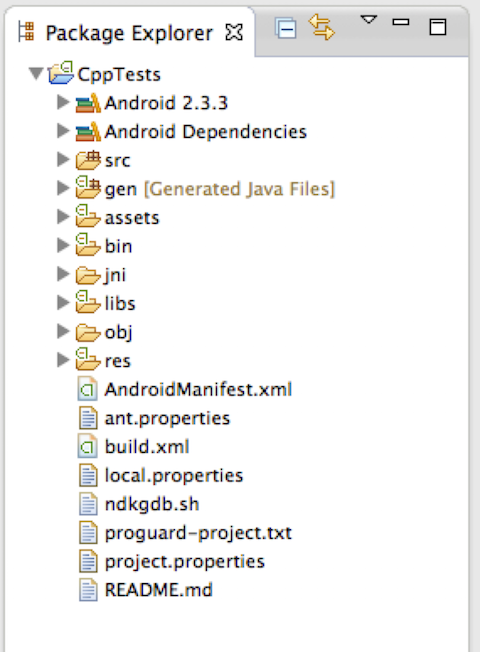Select the CppTests project icon
Screen dimensions: 480x652
(x=61, y=72)
